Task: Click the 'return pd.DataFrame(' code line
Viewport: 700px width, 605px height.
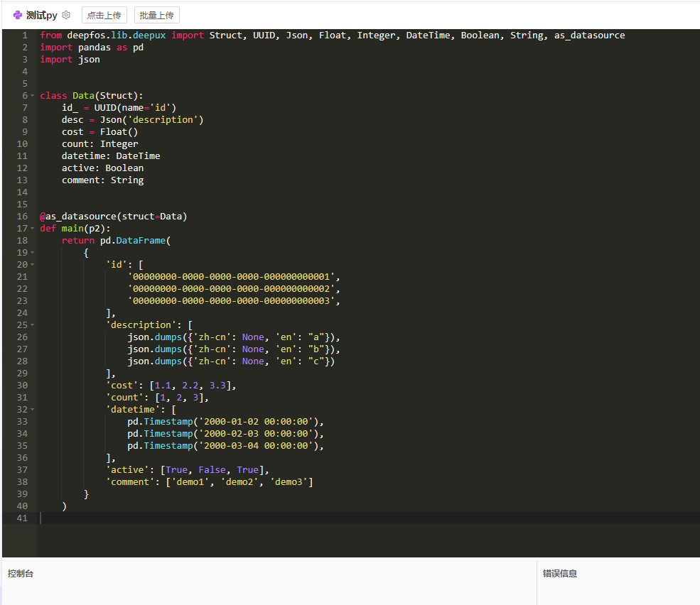Action: click(x=116, y=241)
